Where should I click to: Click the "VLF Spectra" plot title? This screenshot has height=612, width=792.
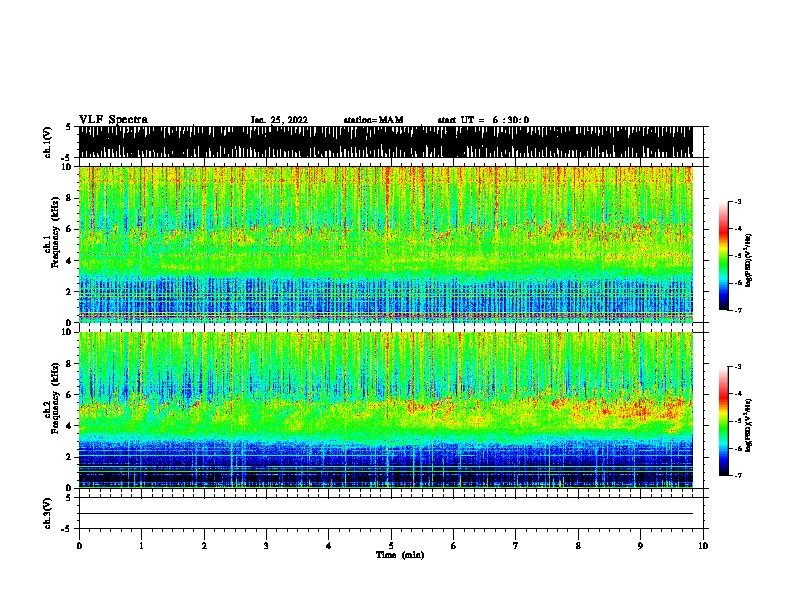[113, 120]
